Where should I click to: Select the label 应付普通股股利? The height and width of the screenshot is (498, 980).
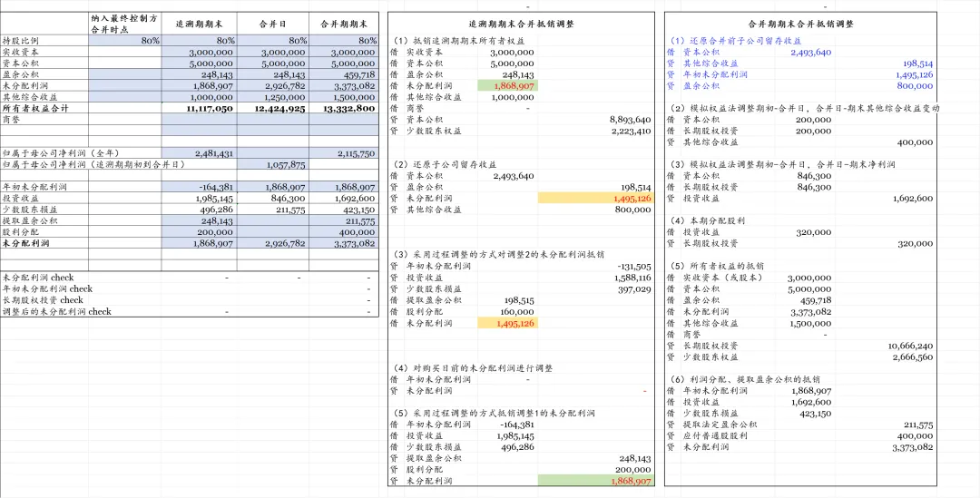[x=714, y=435]
